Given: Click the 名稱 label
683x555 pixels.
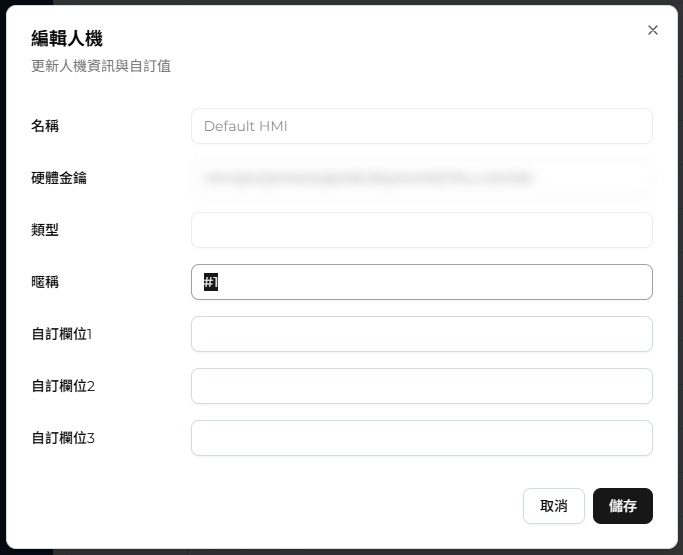Looking at the screenshot, I should 44,126.
